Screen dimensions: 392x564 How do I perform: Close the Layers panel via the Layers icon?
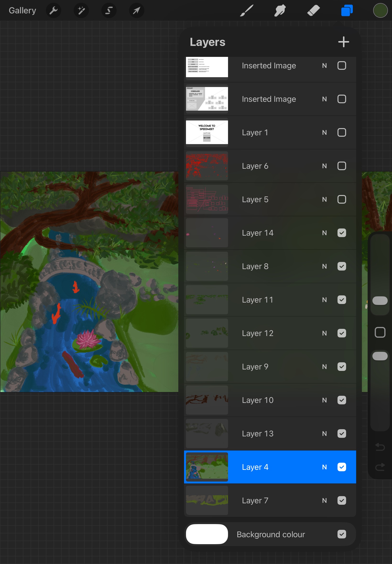pyautogui.click(x=347, y=11)
